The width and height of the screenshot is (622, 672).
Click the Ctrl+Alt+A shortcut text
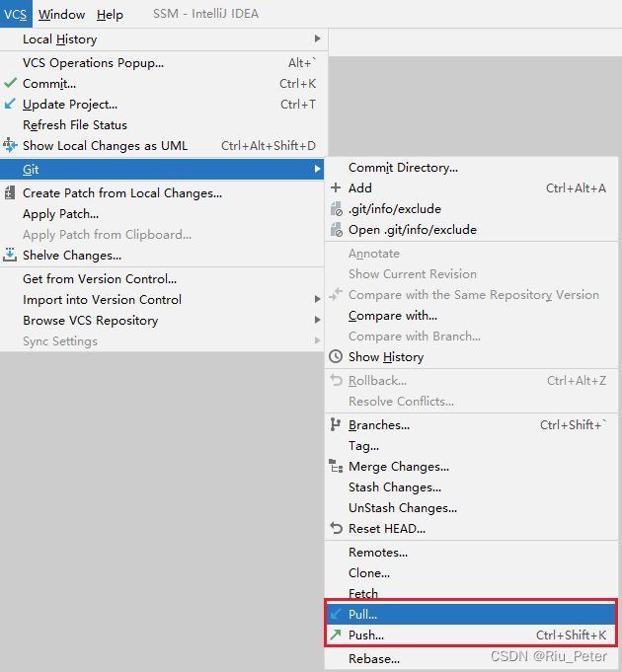(576, 188)
